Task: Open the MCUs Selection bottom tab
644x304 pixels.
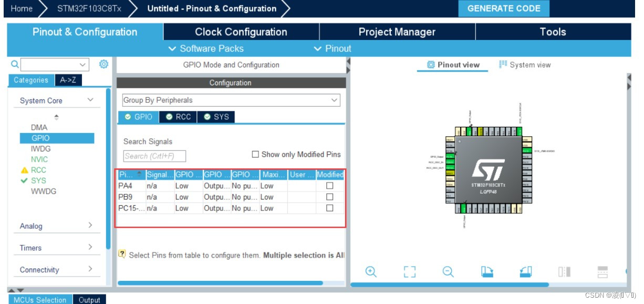Action: pos(39,299)
